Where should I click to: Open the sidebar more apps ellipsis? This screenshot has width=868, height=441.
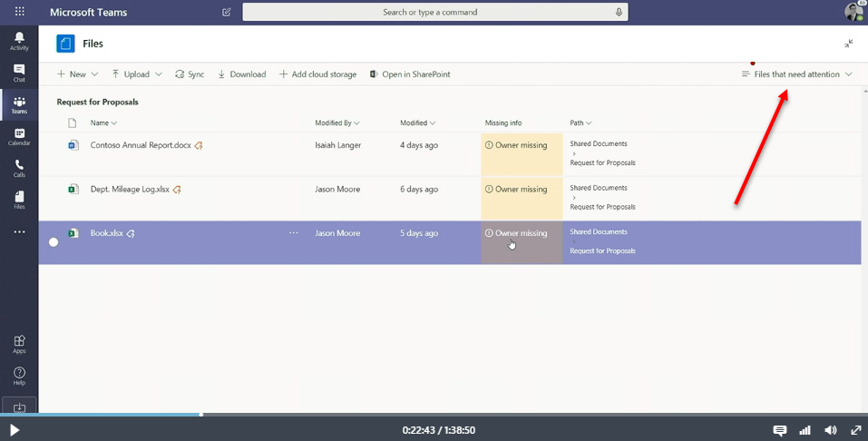coord(19,232)
